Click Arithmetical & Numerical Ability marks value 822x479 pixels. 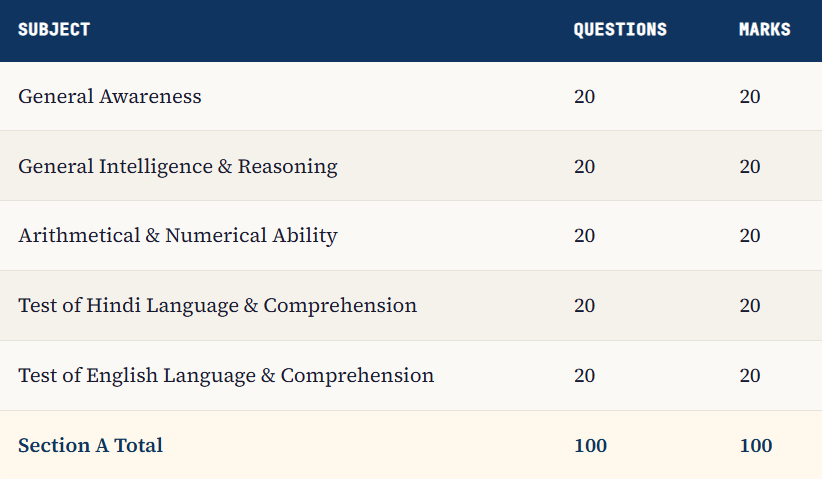pos(750,236)
